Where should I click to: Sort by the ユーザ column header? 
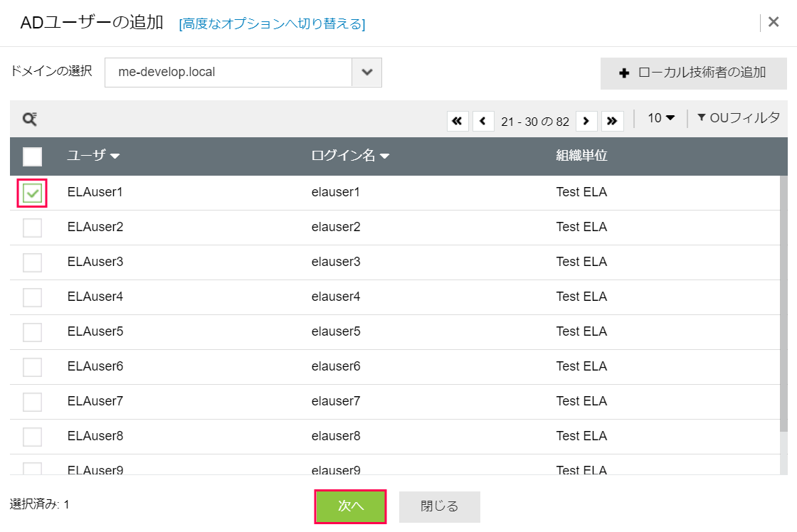coord(93,156)
